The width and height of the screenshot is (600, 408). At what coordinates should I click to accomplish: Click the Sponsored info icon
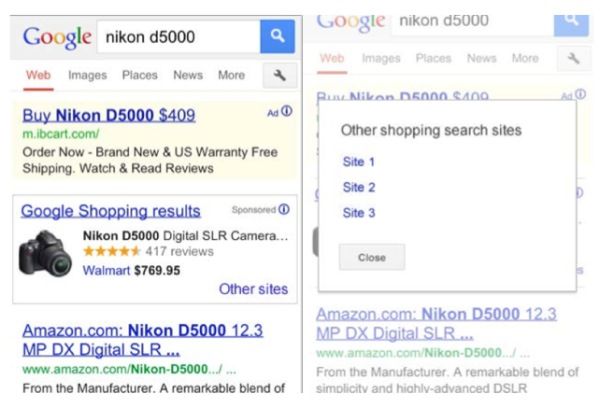coord(284,210)
